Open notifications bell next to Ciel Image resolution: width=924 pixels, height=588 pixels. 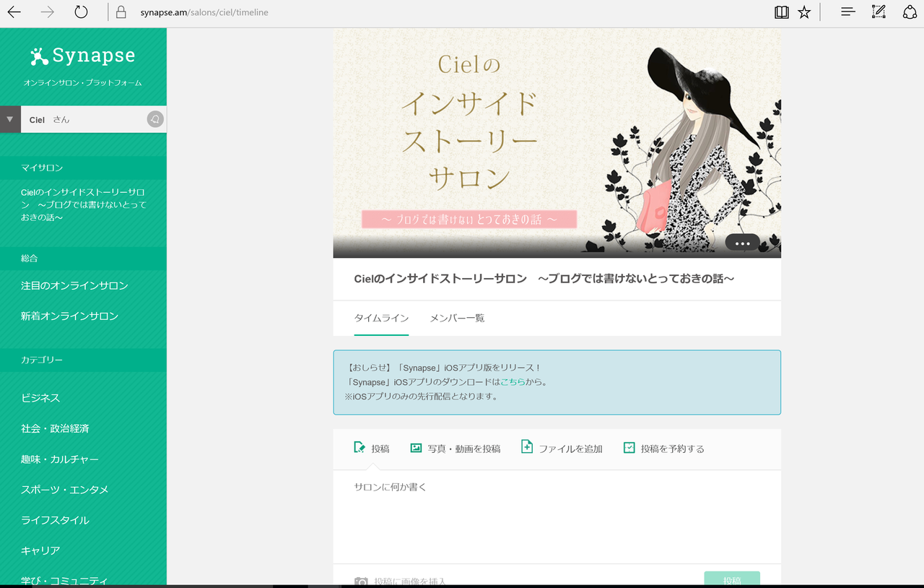pos(154,119)
